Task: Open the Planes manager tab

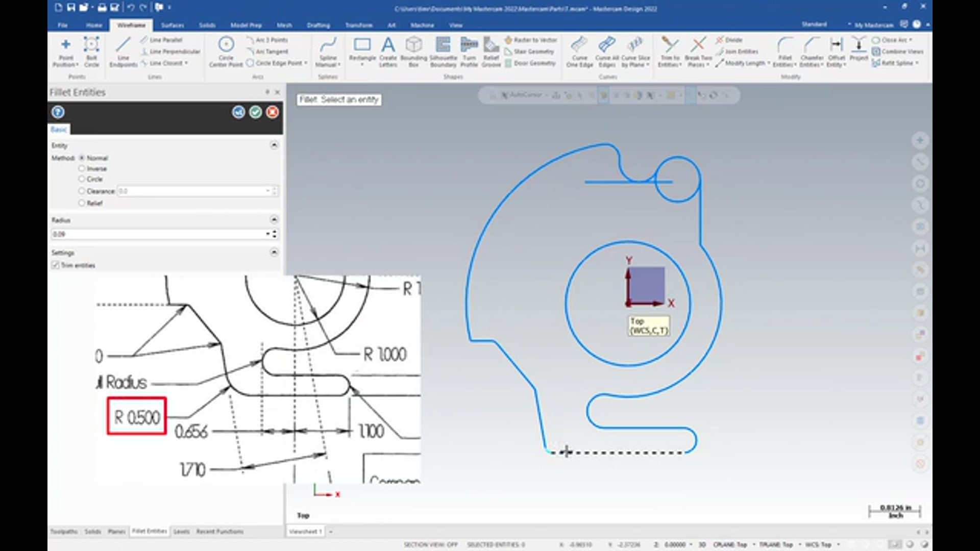Action: pyautogui.click(x=116, y=532)
